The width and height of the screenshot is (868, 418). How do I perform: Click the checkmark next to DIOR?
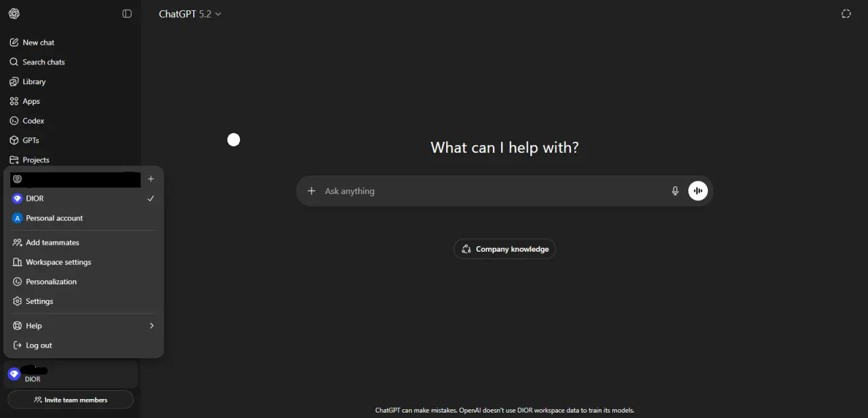(151, 199)
